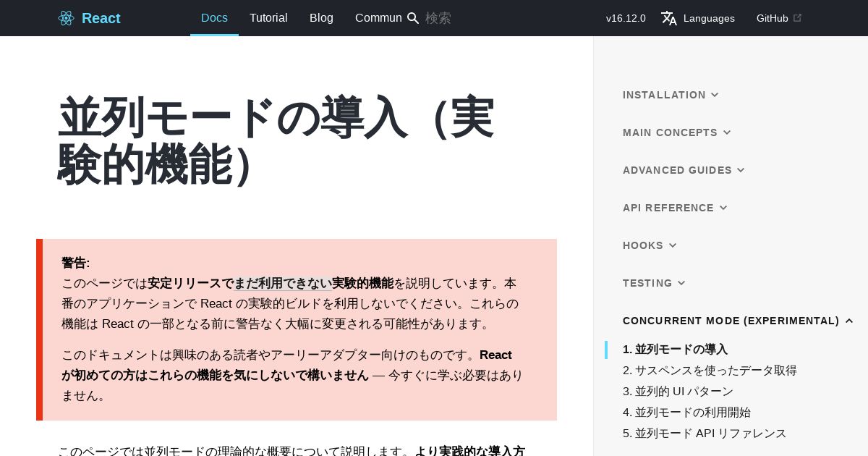Follow the まだ利用できない link in warning
The height and width of the screenshot is (456, 868).
pos(283,283)
